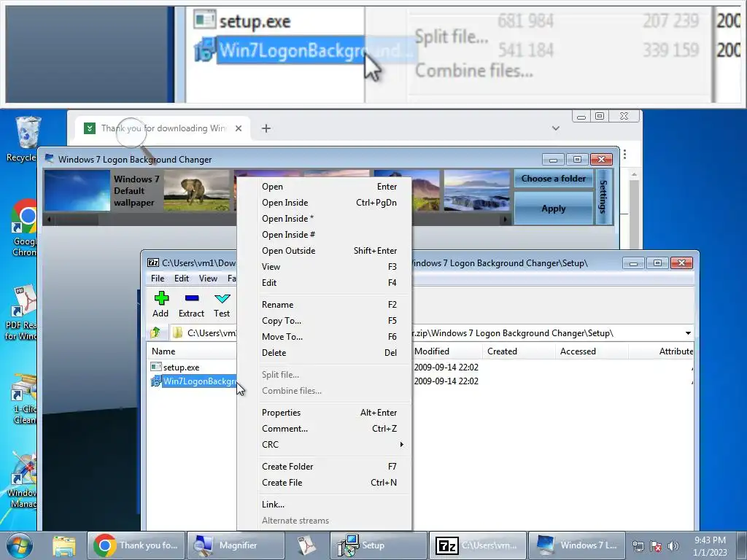Open the File menu in 7-Zip
This screenshot has height=560, width=747.
(158, 278)
